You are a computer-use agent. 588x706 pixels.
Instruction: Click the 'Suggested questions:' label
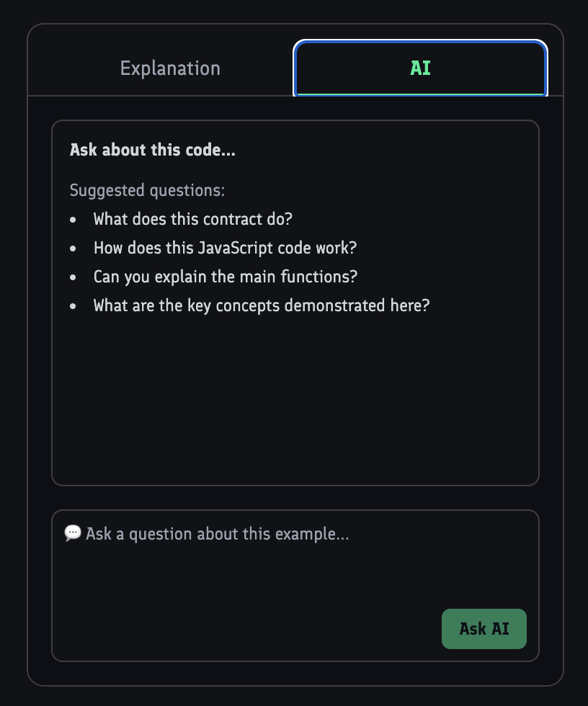pos(147,191)
